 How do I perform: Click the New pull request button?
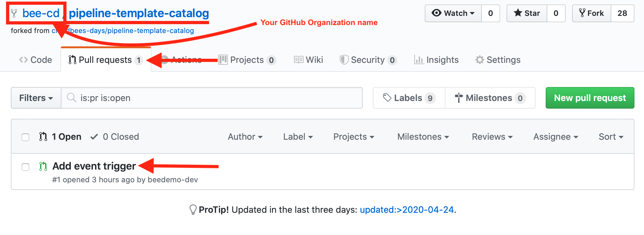(x=590, y=98)
